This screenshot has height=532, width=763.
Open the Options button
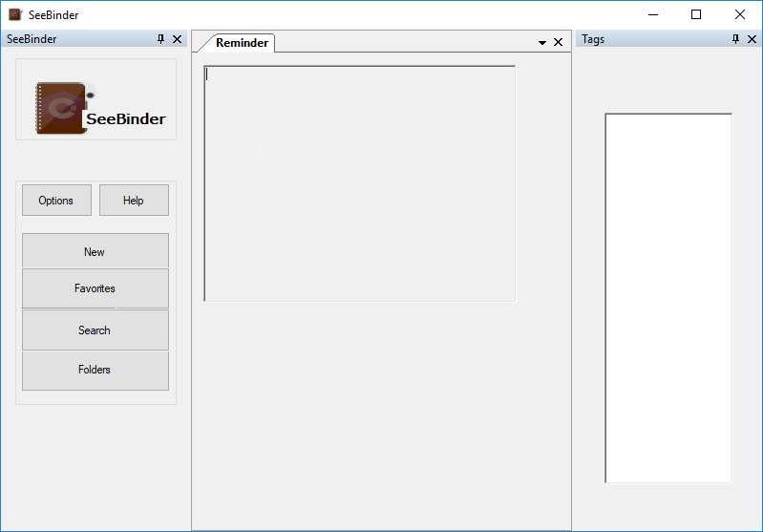(x=56, y=200)
